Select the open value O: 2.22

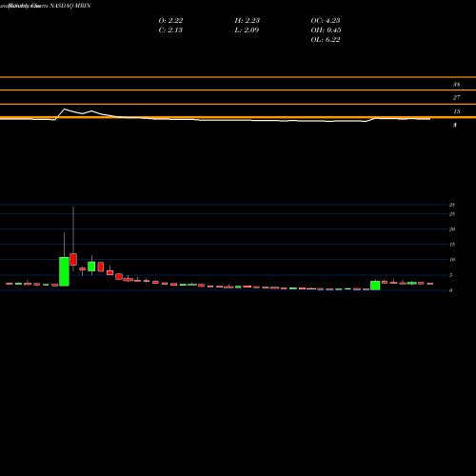point(170,21)
